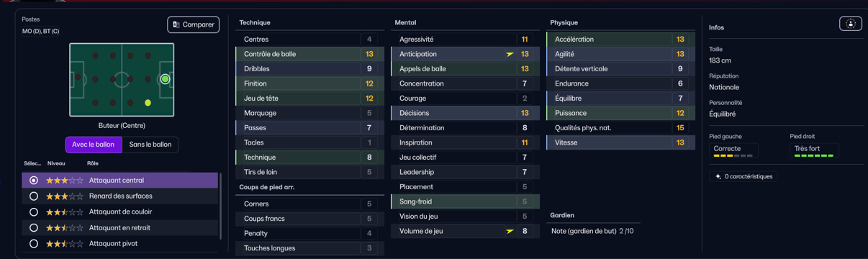Click the role list vertical scrollbar
Image resolution: width=868 pixels, height=259 pixels.
220,205
